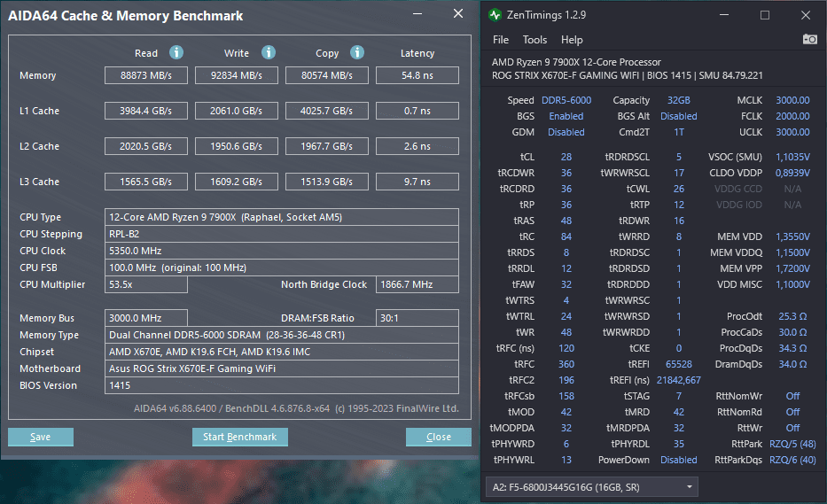Minimize the ZenTimings window
Screen dimensions: 827x504
724,15
